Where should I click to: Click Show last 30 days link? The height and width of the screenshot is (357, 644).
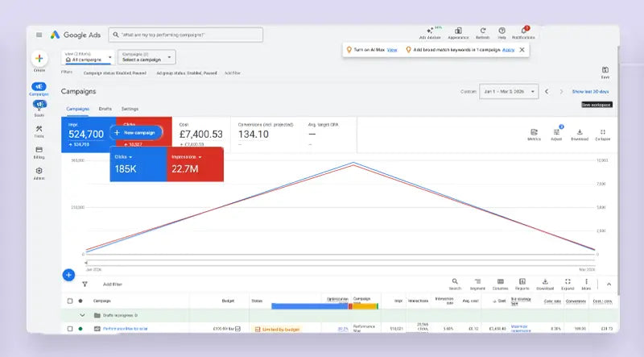tap(591, 91)
